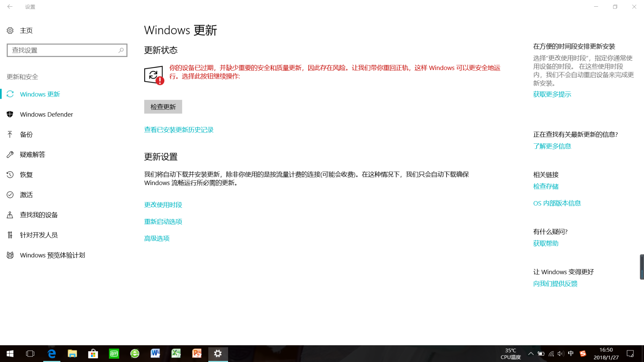
Task: Click the battery tray icon
Action: coord(541,353)
